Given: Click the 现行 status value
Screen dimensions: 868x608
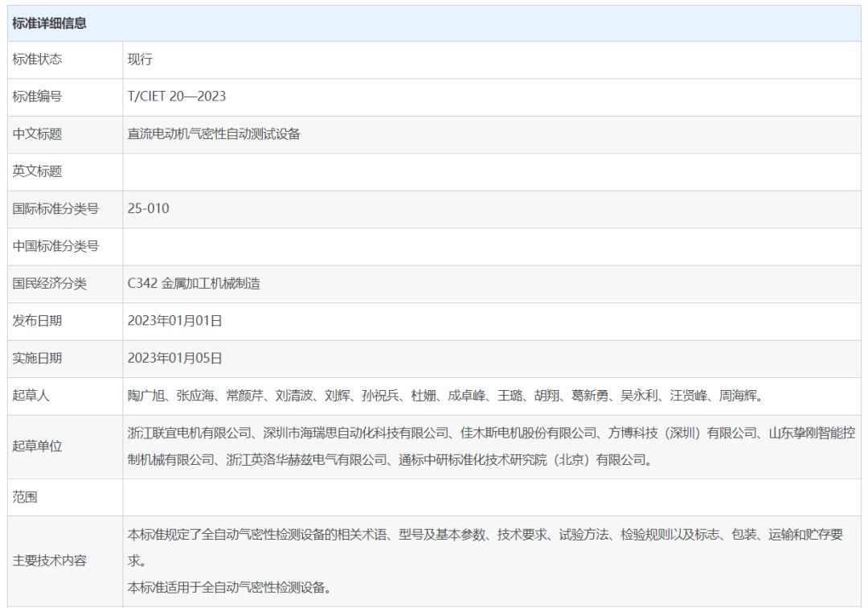Looking at the screenshot, I should 140,60.
